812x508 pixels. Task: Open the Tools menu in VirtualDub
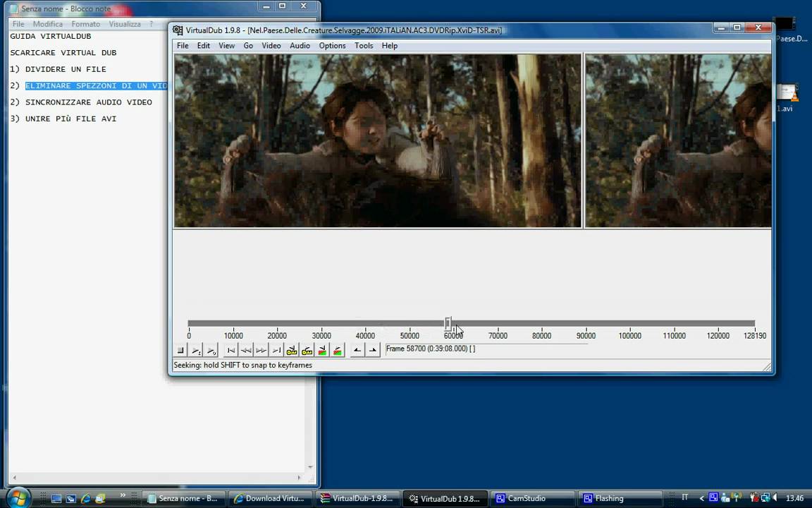point(364,46)
